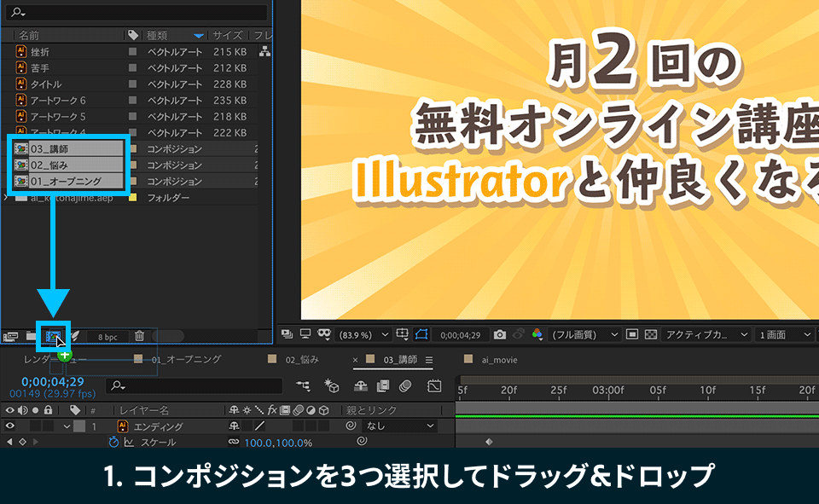Open the magnification ratio dropdown (83.9 %)

363,335
